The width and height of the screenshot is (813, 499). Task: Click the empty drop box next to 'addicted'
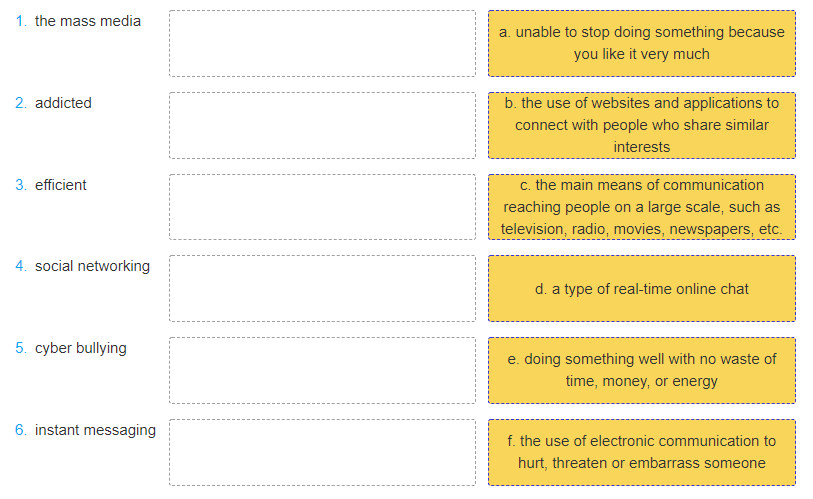coord(322,126)
